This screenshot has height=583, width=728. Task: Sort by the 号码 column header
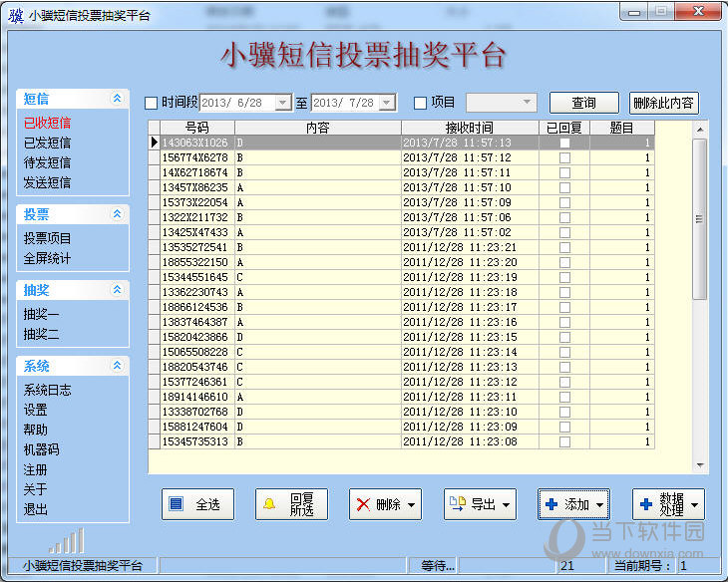[197, 128]
